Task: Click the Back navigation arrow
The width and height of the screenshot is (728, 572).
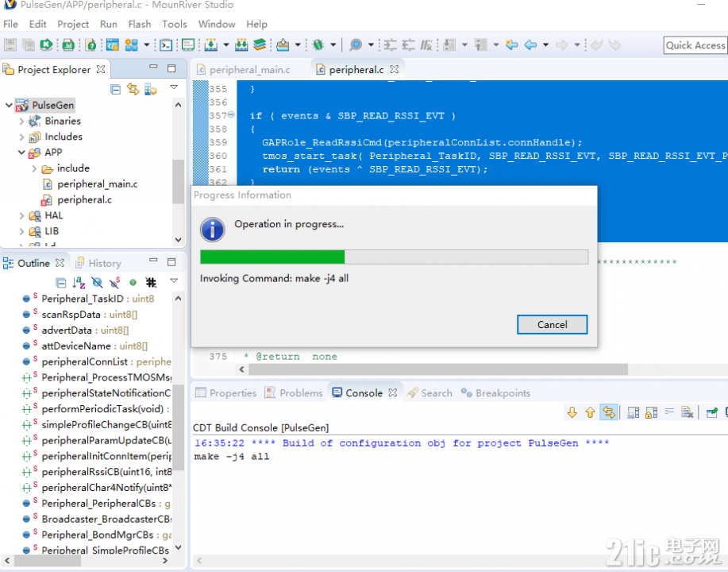Action: (x=530, y=45)
